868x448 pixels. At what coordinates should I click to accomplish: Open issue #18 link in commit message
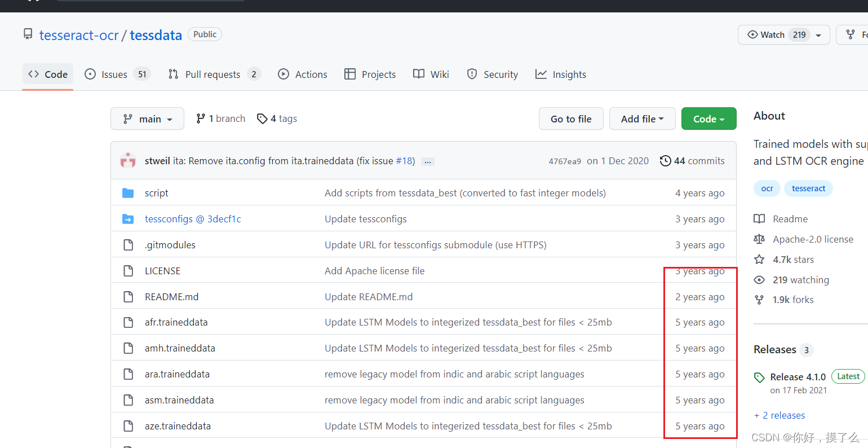[404, 161]
